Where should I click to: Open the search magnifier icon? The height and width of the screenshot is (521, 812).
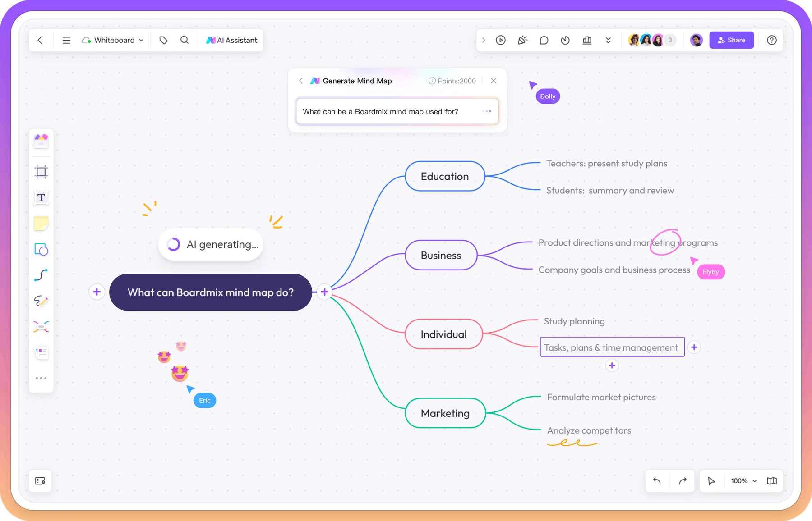tap(185, 40)
